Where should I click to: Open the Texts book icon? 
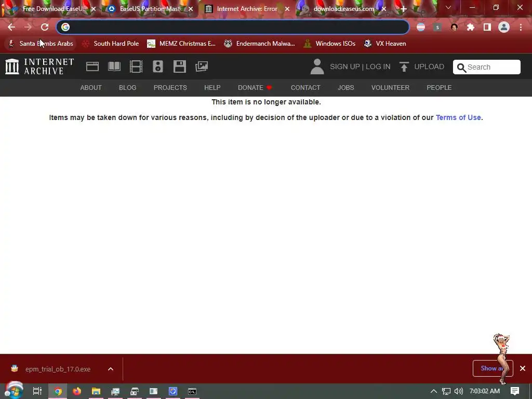coord(114,66)
